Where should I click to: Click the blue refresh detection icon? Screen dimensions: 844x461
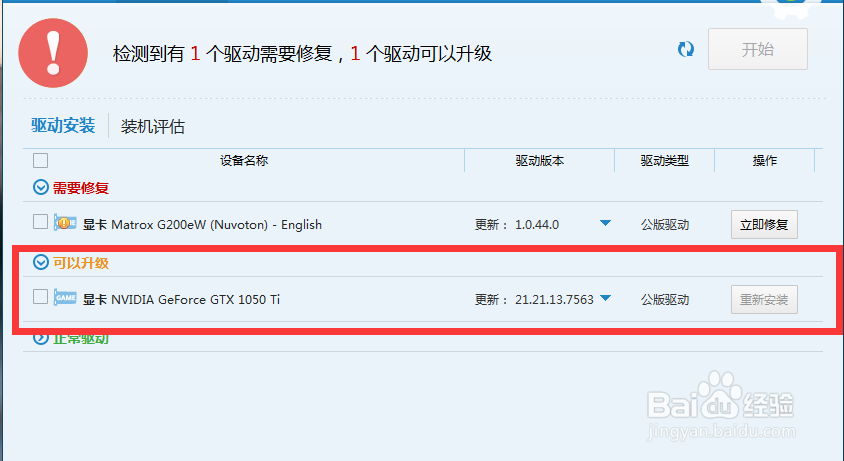pyautogui.click(x=686, y=50)
